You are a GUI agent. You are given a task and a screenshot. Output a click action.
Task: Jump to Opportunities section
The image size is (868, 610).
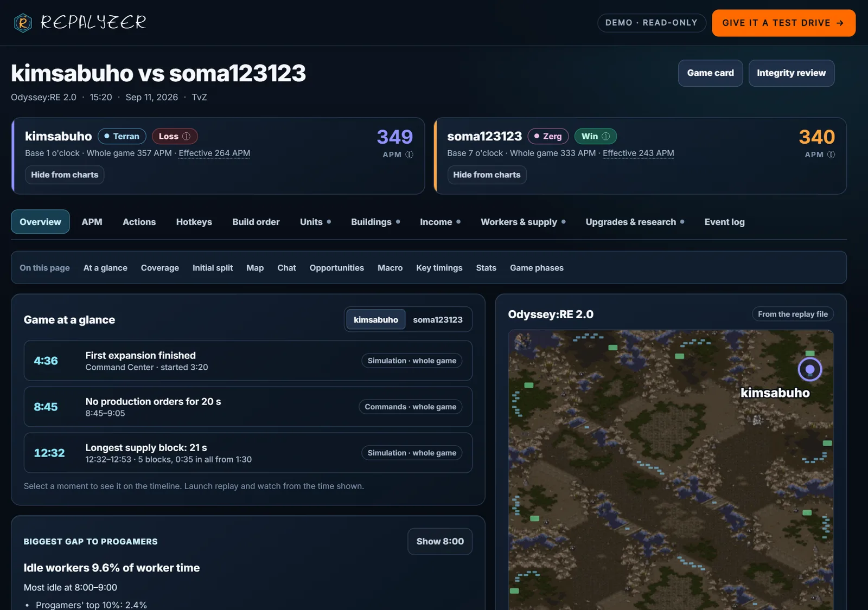[337, 268]
